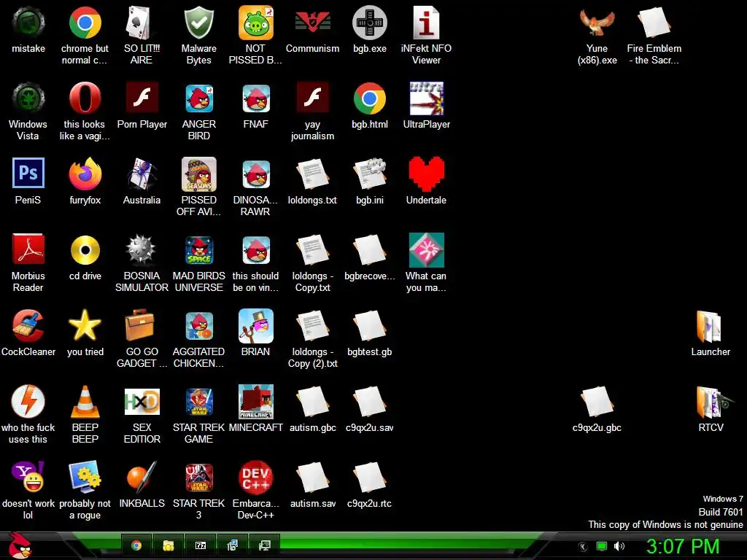Open the bgb.html Chrome file

(369, 98)
